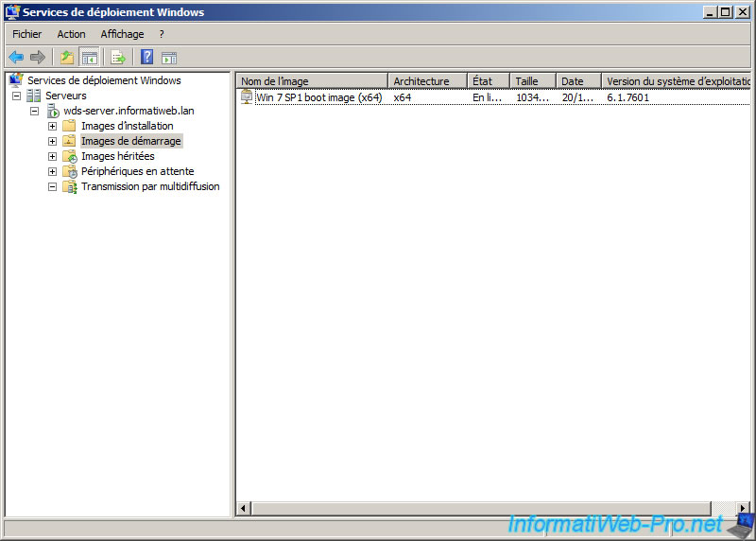
Task: Open help with the question mark icon
Action: pyautogui.click(x=147, y=58)
